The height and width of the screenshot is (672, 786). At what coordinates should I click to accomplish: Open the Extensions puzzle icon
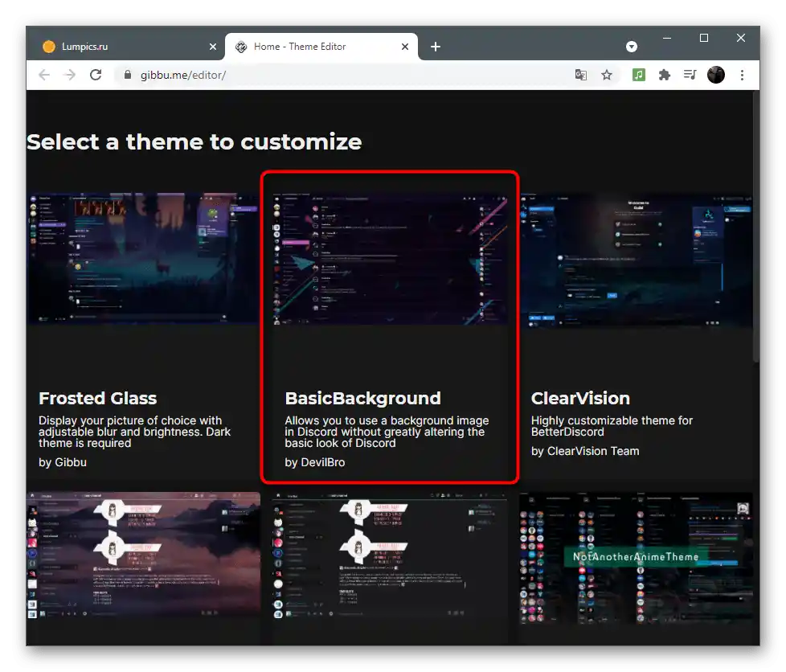[664, 76]
